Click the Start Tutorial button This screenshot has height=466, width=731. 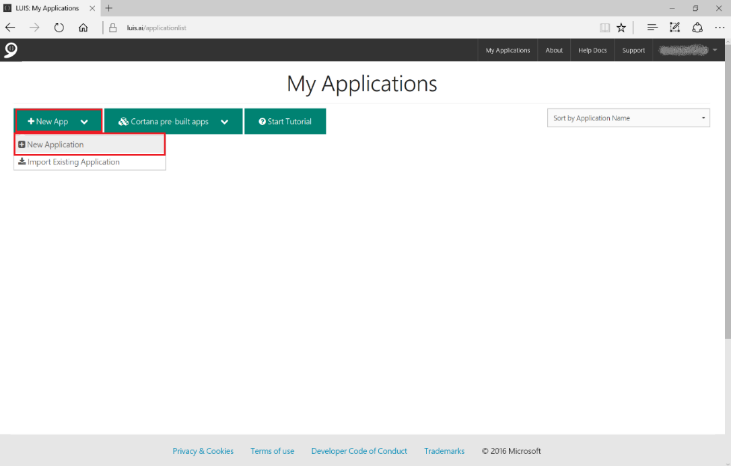285,121
